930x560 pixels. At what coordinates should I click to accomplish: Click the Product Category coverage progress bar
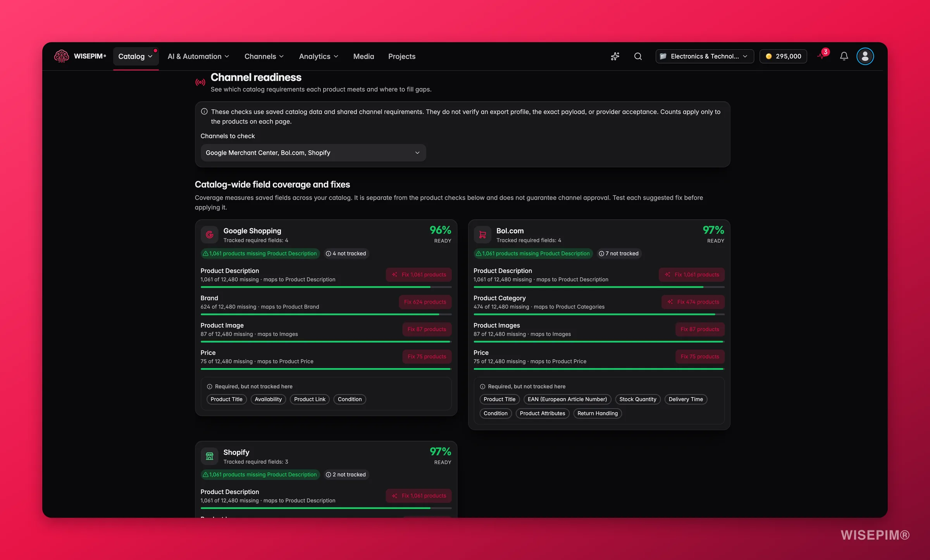pos(599,314)
